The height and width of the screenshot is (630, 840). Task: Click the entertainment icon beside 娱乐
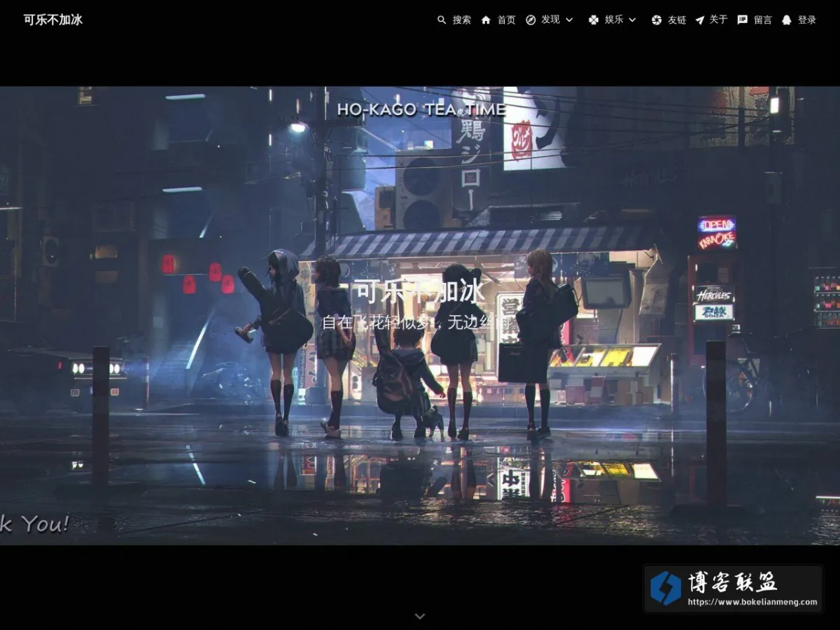pyautogui.click(x=594, y=20)
